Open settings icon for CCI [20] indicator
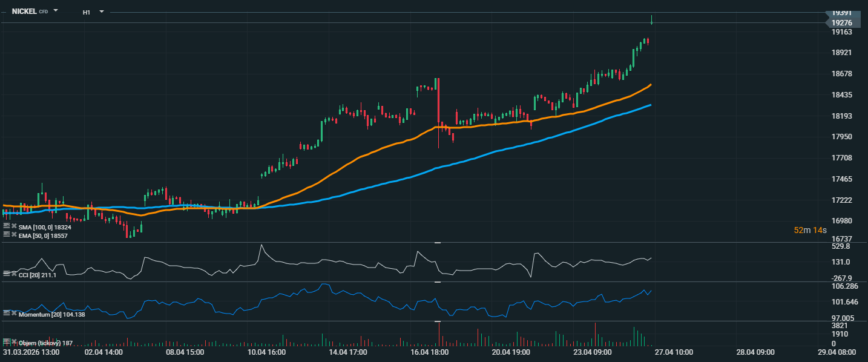 click(6, 274)
